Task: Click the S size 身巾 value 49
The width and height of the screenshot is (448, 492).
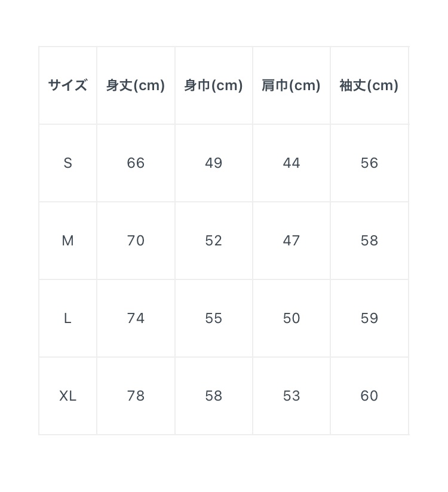Action: 213,163
